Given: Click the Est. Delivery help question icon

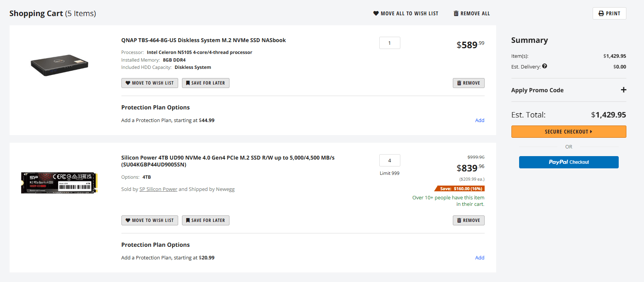Looking at the screenshot, I should pyautogui.click(x=544, y=66).
